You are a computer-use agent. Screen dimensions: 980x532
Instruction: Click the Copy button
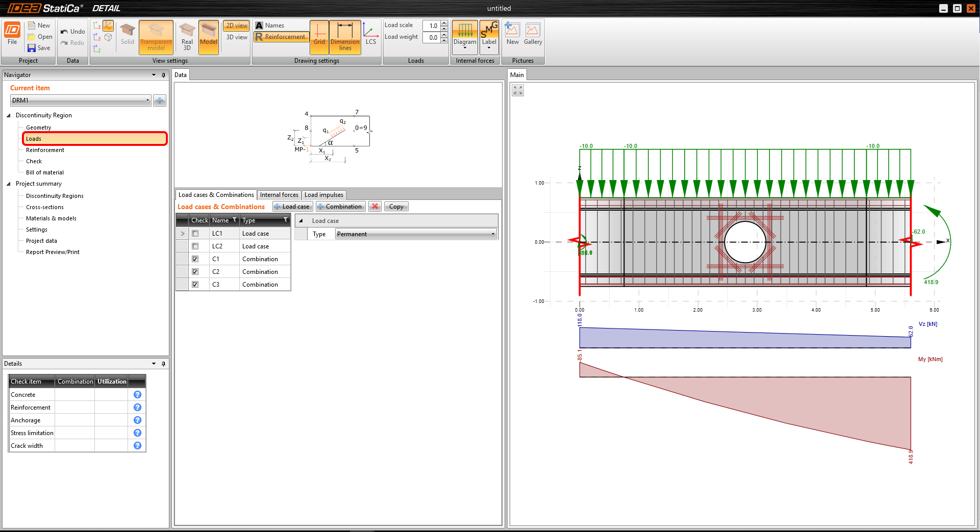point(396,207)
